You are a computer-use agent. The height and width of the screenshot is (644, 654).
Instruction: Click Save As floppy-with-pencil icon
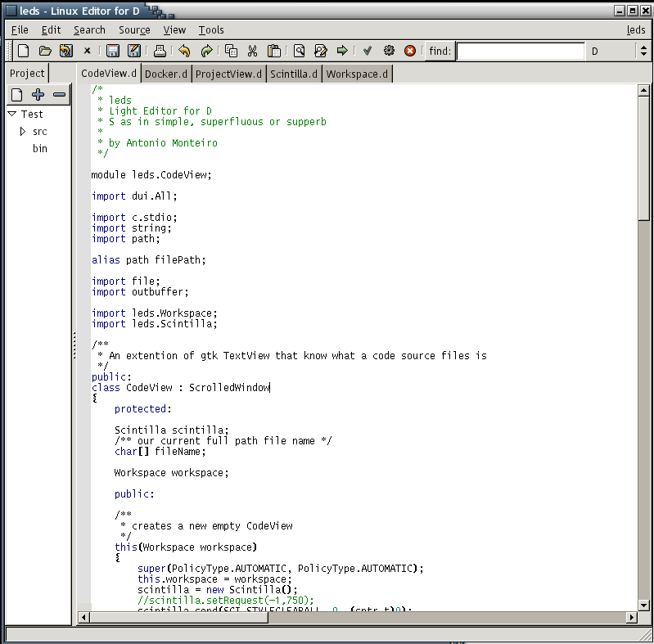(134, 51)
